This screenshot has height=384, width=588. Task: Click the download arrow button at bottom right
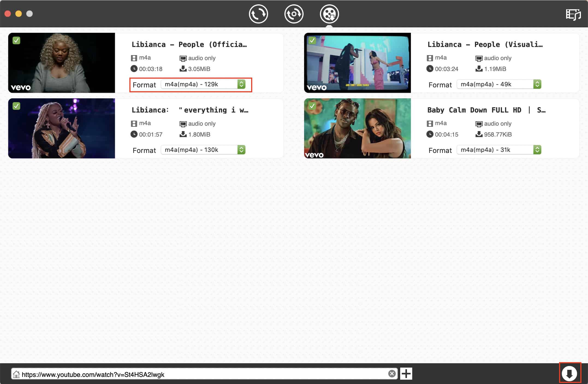(569, 373)
